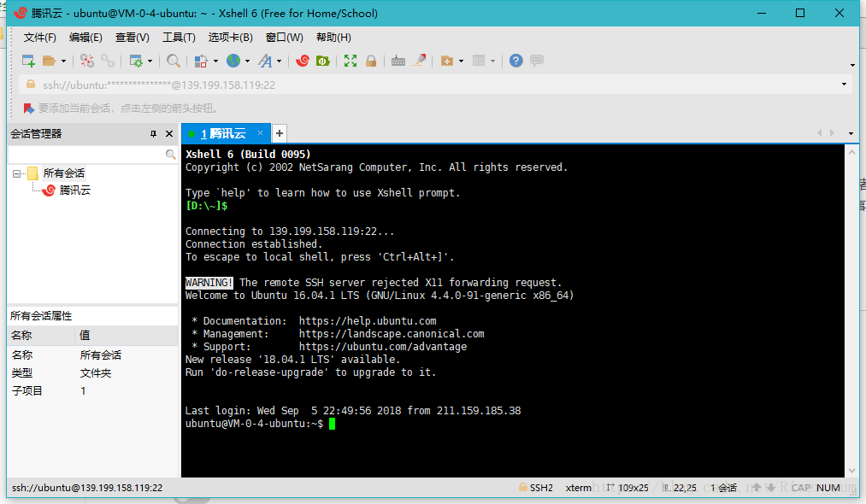Click the terminal scrollbar up arrow

(x=851, y=152)
